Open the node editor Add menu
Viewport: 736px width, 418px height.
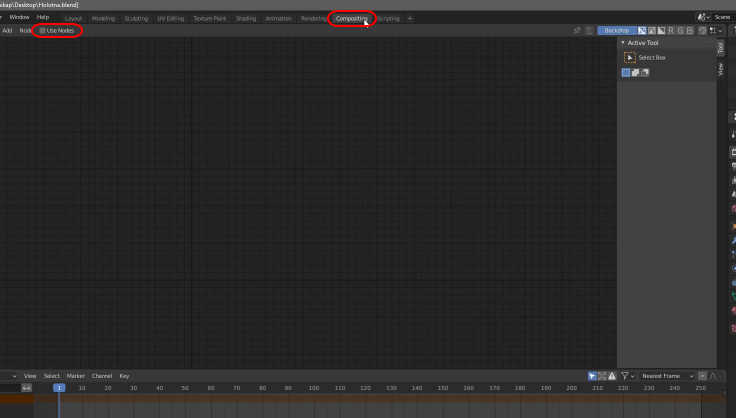click(x=7, y=30)
